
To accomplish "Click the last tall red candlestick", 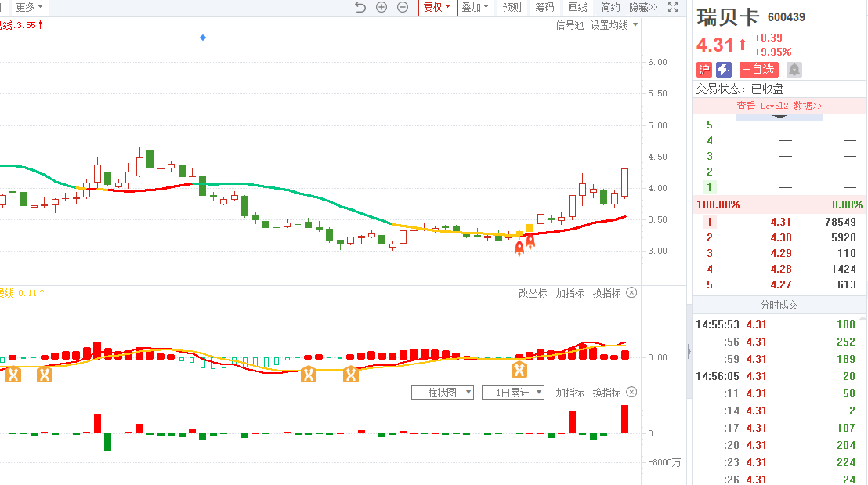I will point(625,183).
